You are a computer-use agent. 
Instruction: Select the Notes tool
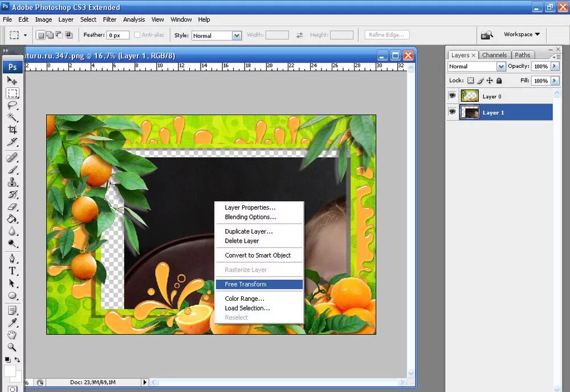pos(12,311)
